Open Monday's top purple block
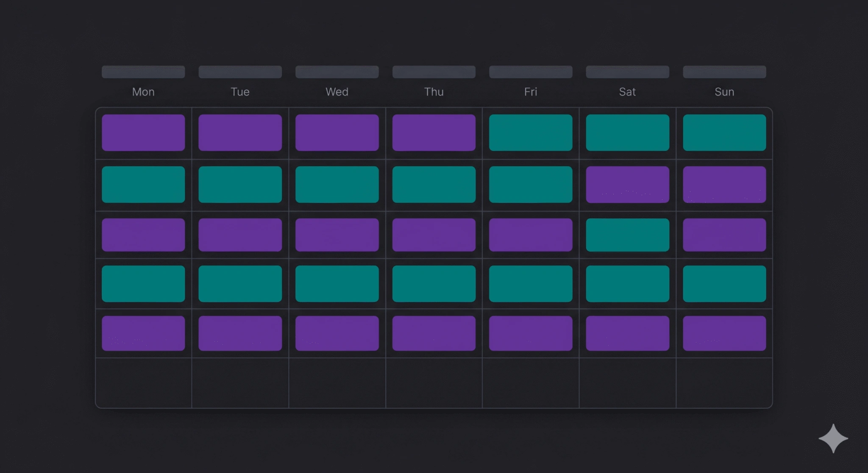The height and width of the screenshot is (473, 868). click(143, 133)
